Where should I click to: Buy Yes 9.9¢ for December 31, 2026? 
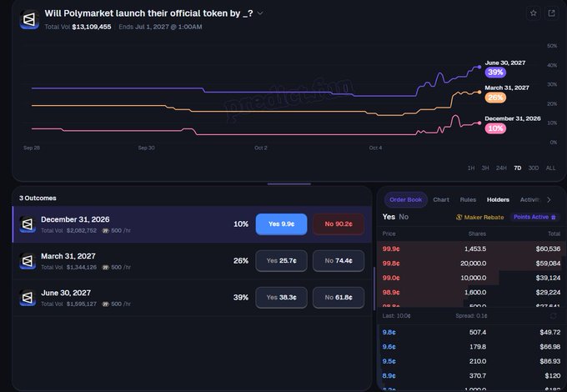coord(281,224)
